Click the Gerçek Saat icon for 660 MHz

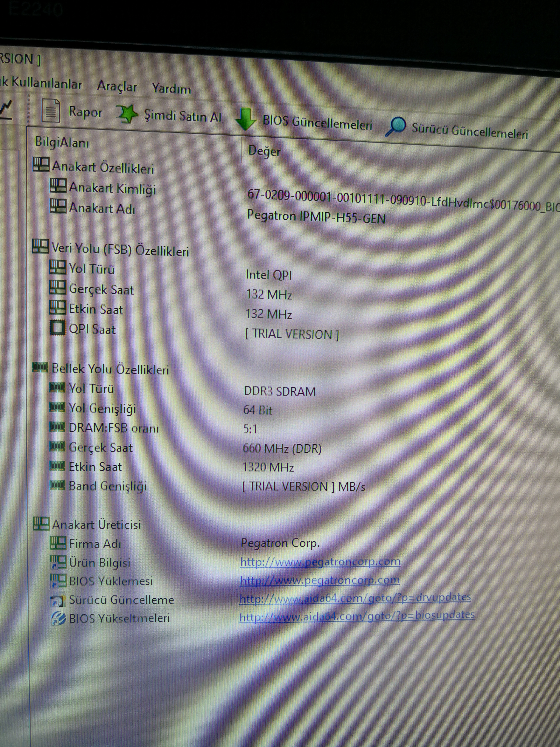coord(57,447)
